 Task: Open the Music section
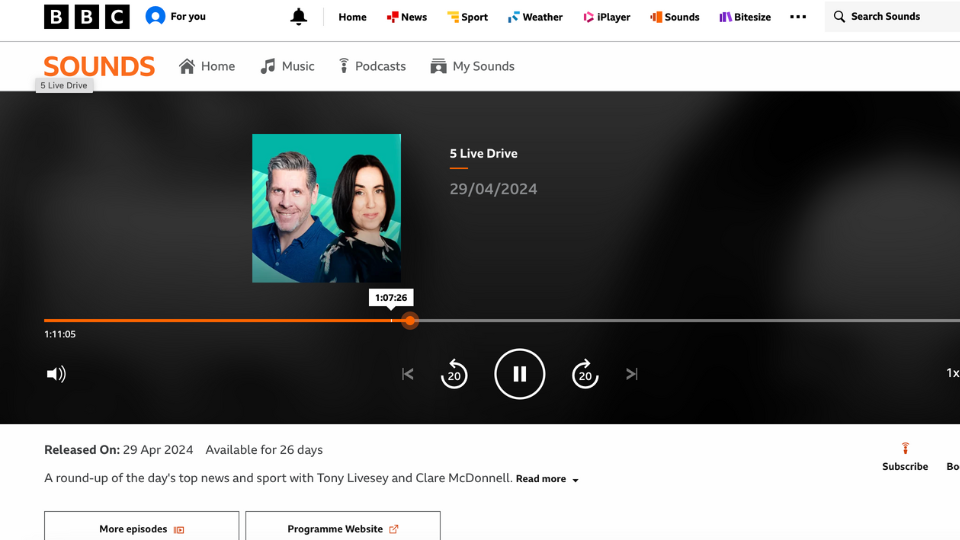tap(287, 66)
